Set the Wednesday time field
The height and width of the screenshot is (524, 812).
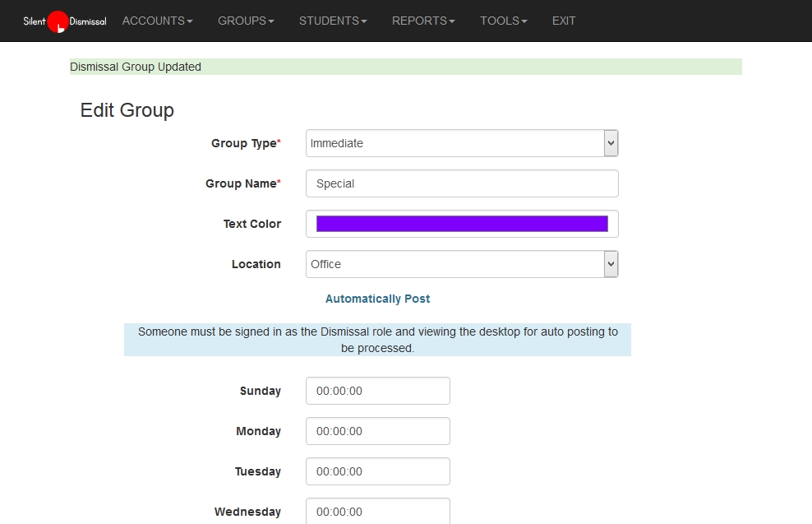(378, 511)
